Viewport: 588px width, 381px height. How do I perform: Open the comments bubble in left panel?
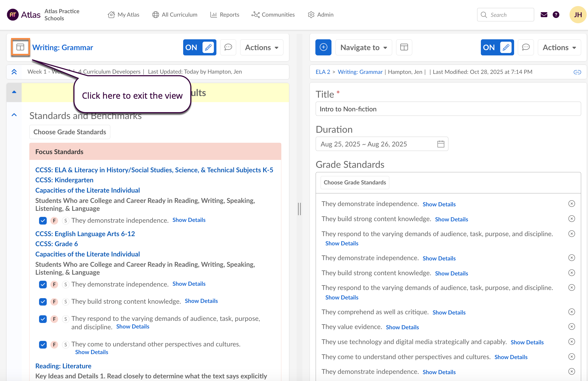(228, 47)
